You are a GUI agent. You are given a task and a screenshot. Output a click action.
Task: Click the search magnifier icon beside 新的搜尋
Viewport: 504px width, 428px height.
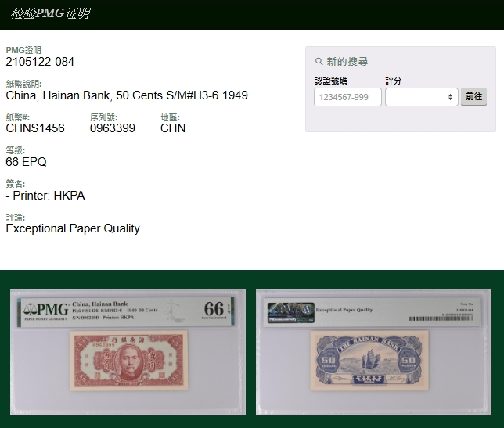click(x=319, y=61)
